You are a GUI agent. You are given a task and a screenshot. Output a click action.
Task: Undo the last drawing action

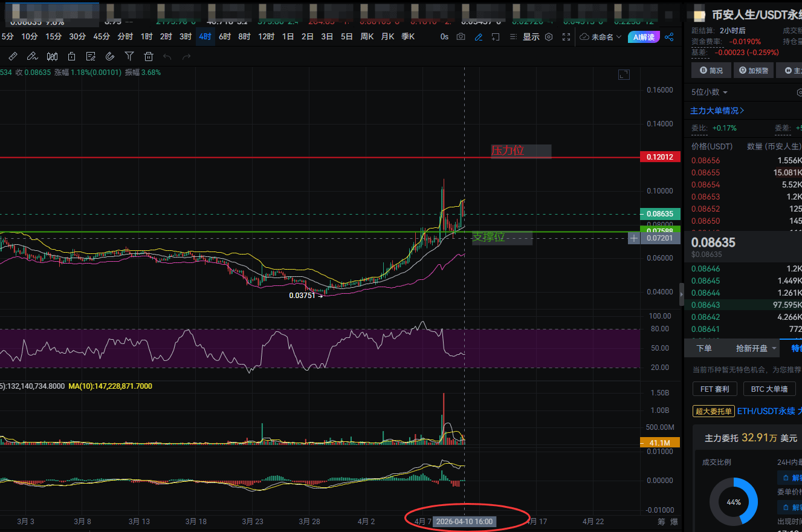click(167, 56)
